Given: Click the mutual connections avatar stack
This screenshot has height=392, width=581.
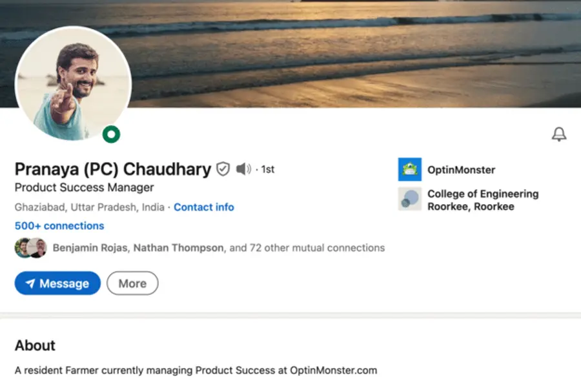Looking at the screenshot, I should coord(31,247).
